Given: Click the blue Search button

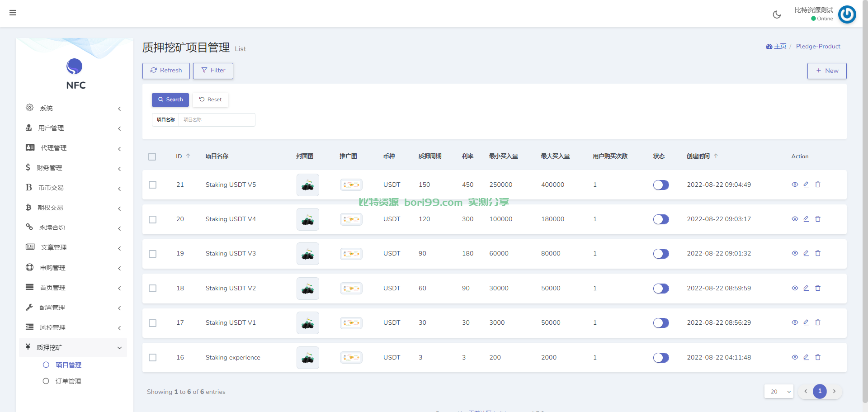Looking at the screenshot, I should click(170, 99).
